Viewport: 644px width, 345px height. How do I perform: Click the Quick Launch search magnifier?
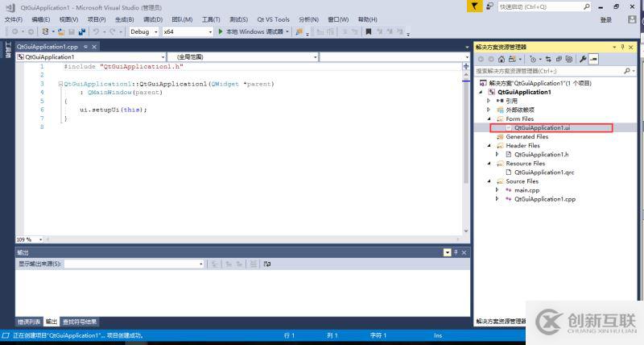(587, 6)
